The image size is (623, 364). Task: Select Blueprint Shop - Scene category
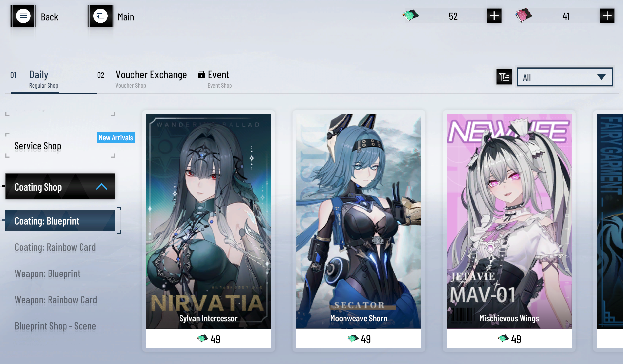click(x=55, y=326)
